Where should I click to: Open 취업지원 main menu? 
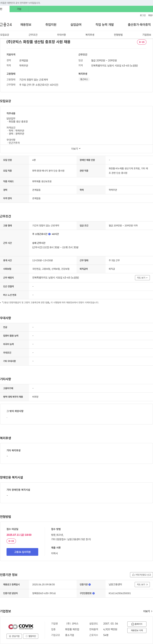[x=51, y=24]
